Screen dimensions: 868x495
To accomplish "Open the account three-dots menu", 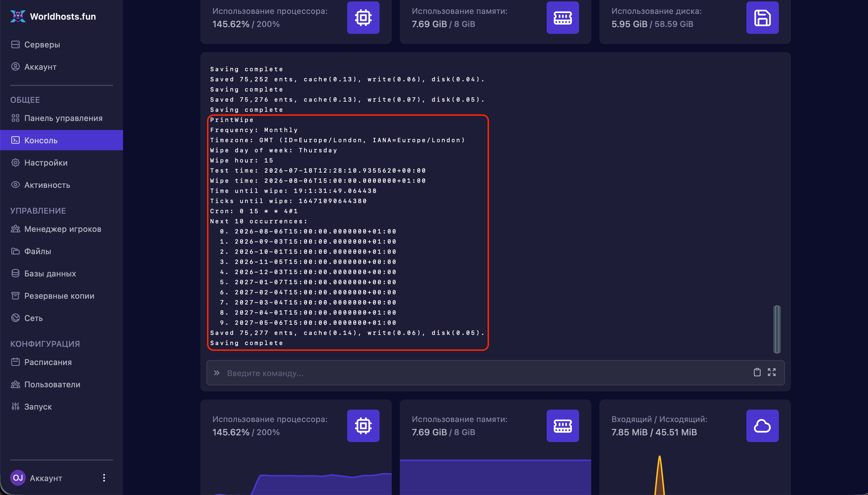I will click(x=104, y=478).
